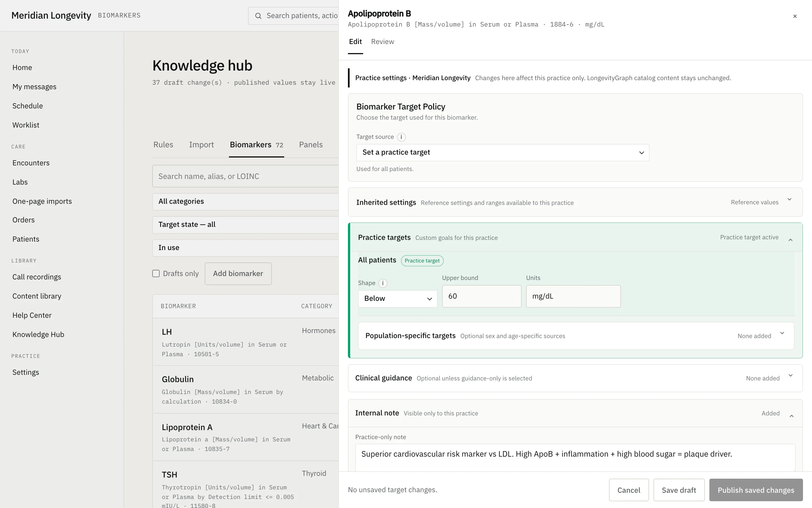The height and width of the screenshot is (508, 812).
Task: Open Labs in the sidebar
Action: [20, 182]
